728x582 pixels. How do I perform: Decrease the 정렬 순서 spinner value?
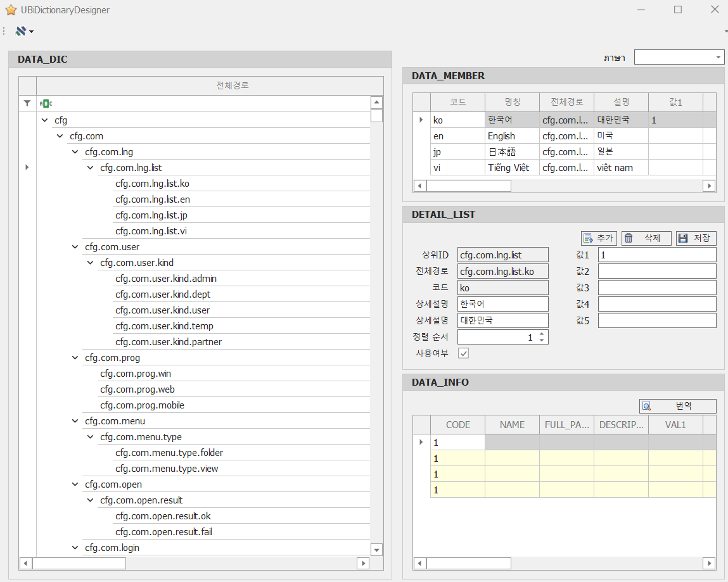pos(542,341)
